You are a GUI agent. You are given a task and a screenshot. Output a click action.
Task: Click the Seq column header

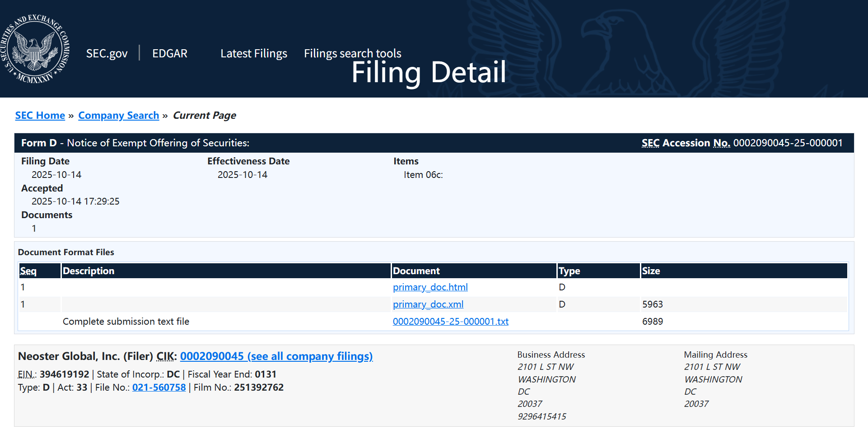(x=28, y=271)
